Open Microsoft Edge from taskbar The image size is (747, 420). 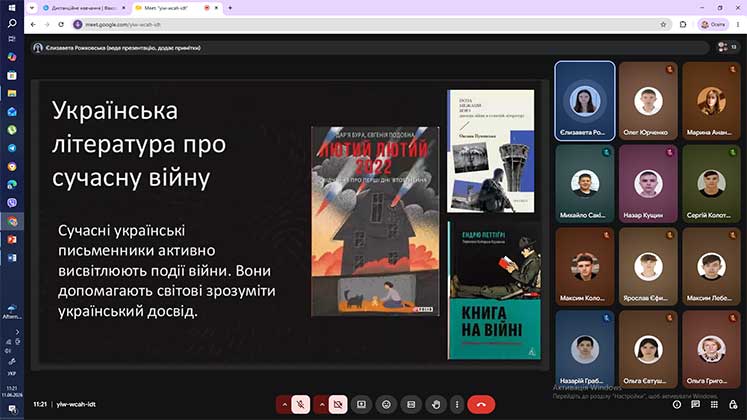12,185
